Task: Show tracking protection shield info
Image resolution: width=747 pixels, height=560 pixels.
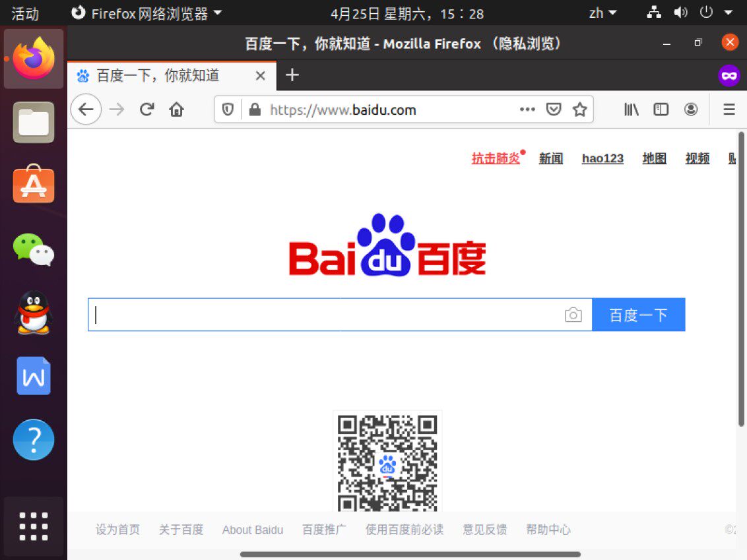Action: (x=228, y=110)
